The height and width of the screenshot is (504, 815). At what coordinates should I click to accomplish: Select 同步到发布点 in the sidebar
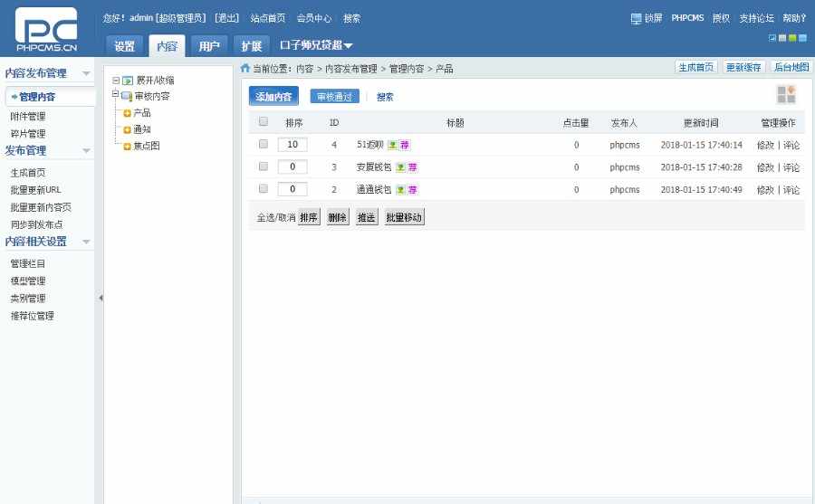tap(36, 224)
